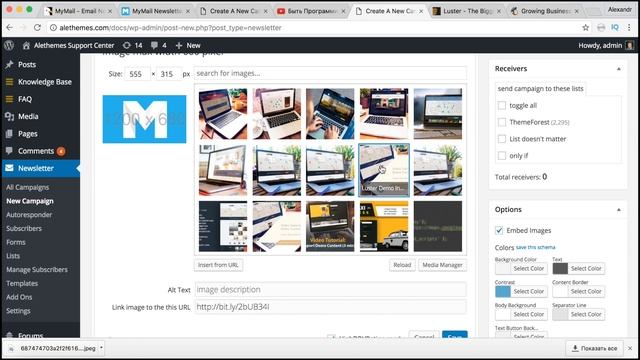This screenshot has width=640, height=360.
Task: Switch to the YouTube browser tab
Action: click(311, 11)
